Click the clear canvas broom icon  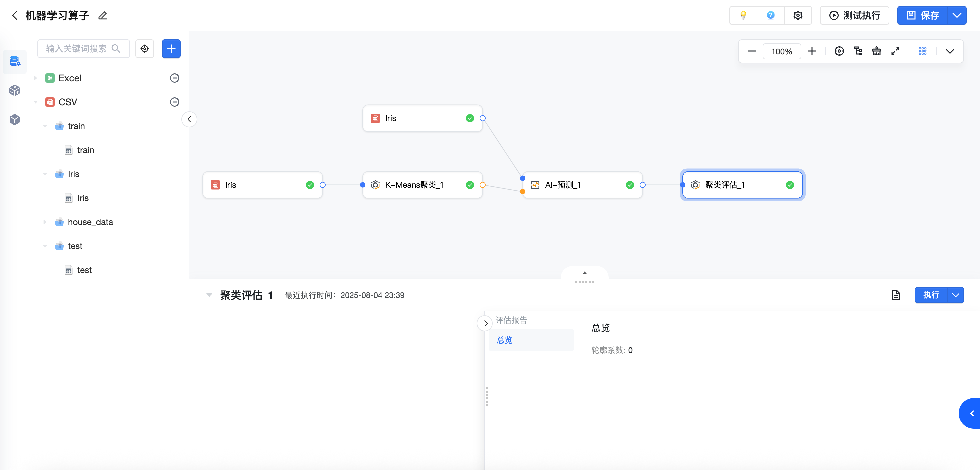coord(877,51)
